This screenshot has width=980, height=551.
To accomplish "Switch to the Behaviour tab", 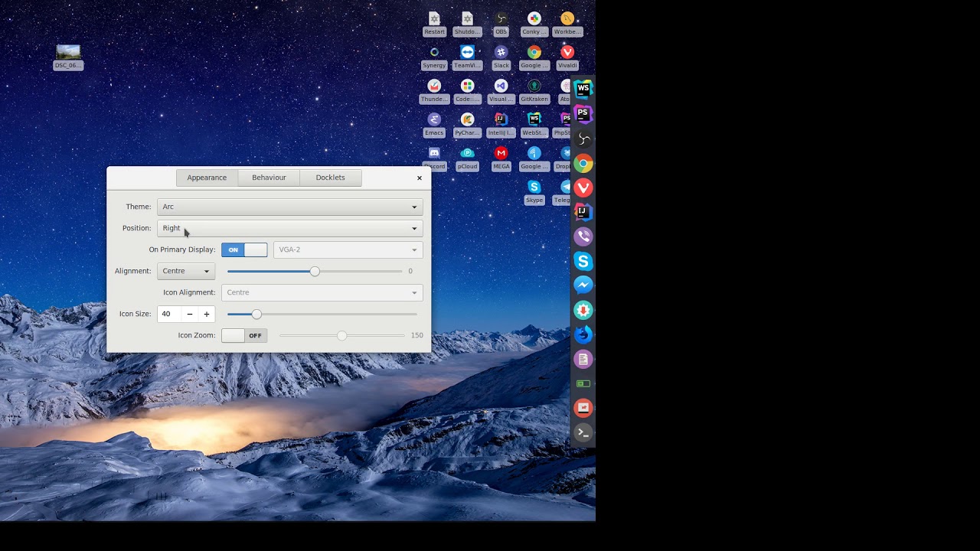I will pos(269,178).
